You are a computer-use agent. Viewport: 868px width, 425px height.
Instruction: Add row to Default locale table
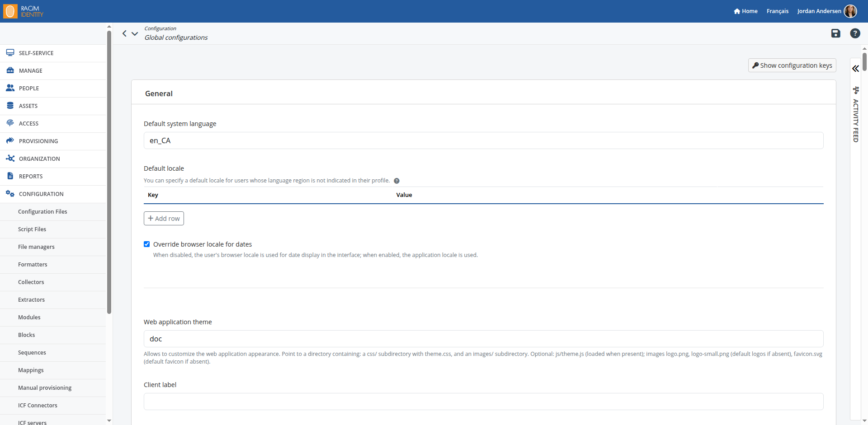[x=164, y=219]
